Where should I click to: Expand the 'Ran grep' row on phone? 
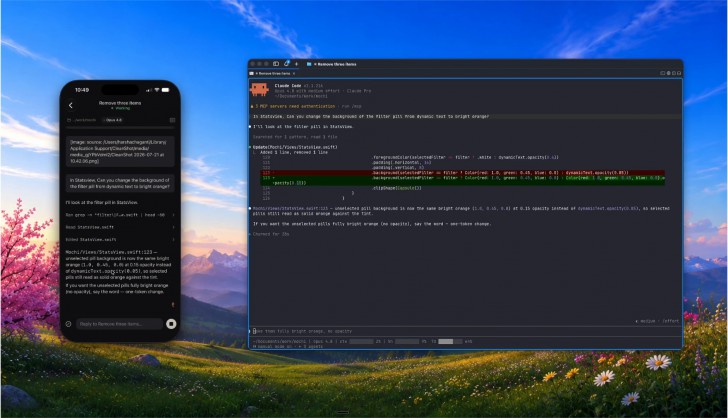pyautogui.click(x=121, y=215)
